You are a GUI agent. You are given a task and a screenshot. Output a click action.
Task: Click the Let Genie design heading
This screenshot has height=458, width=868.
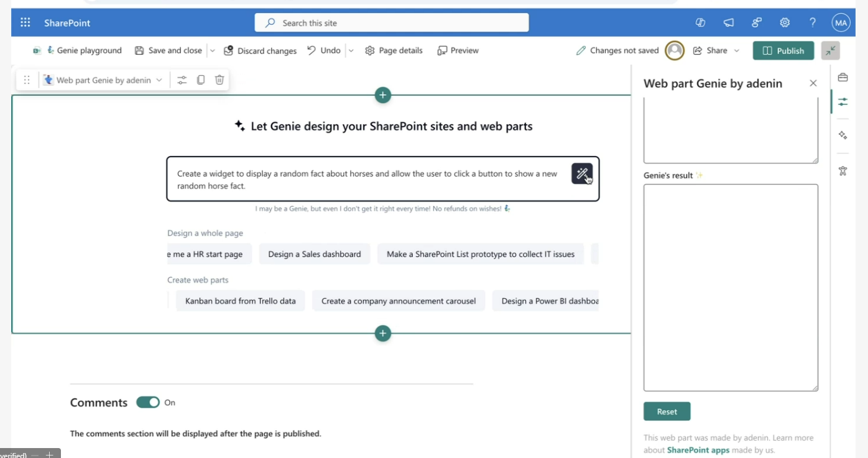384,126
